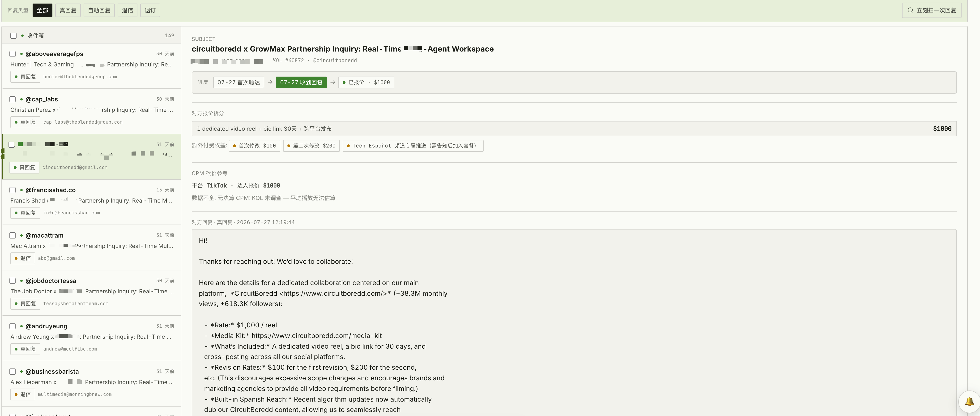Click the cap_labs@theblendedgroup.com email address
The height and width of the screenshot is (416, 980).
click(83, 122)
